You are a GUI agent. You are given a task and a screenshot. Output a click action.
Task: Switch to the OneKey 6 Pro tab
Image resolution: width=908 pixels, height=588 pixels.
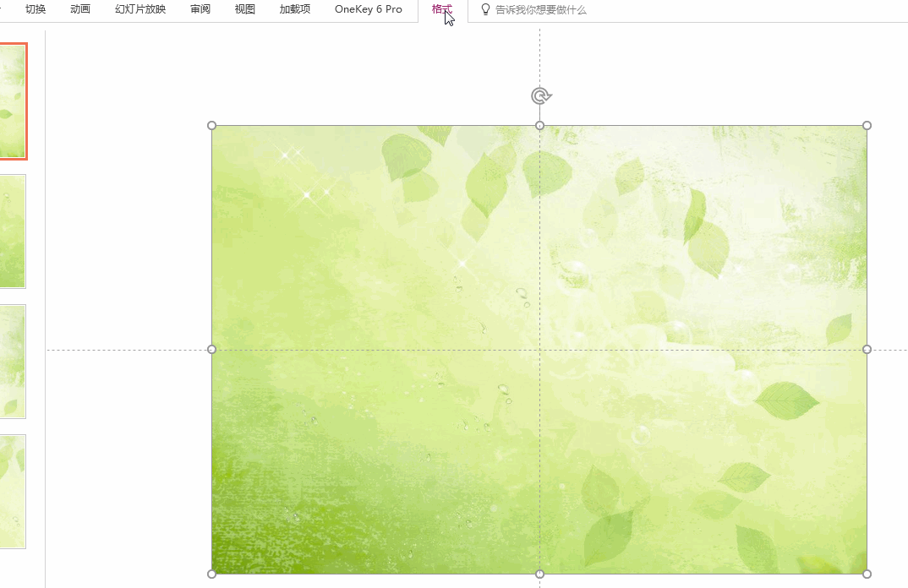[369, 9]
